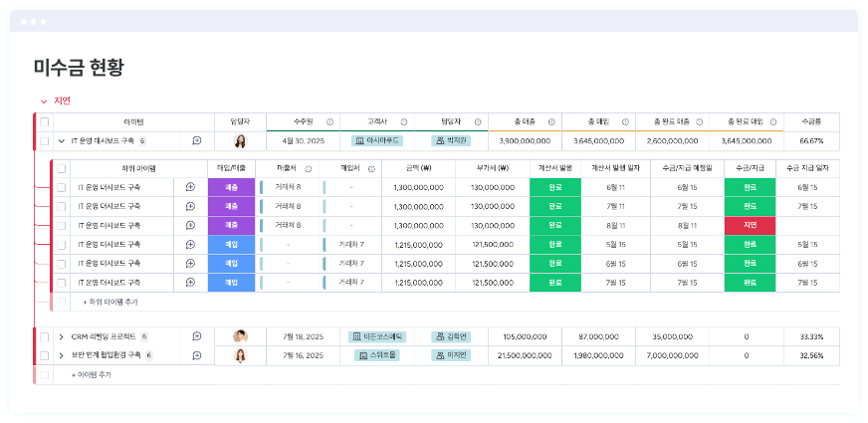Viewport: 868px width, 423px height.
Task: Click the owner avatar on CRM 리뉴얼 프로젝트 row
Action: [x=240, y=336]
